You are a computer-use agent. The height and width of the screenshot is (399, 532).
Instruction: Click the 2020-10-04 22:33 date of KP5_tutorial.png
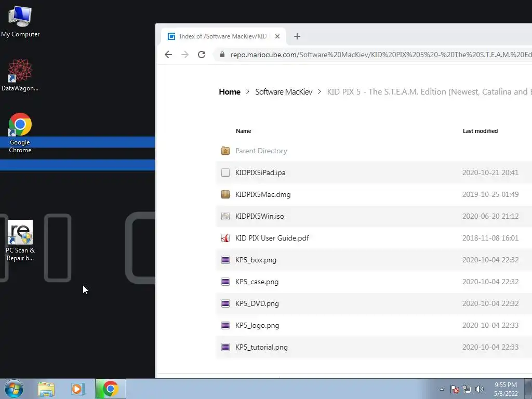pos(490,348)
